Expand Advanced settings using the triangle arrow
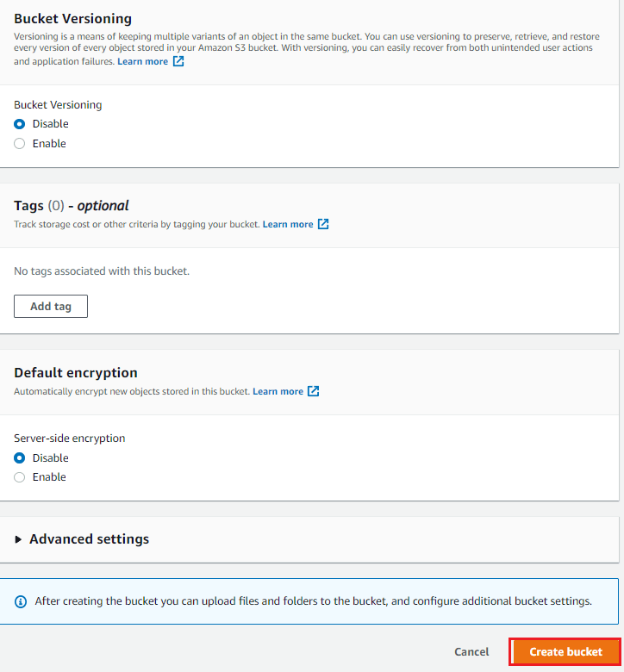The width and height of the screenshot is (624, 672). pos(18,539)
